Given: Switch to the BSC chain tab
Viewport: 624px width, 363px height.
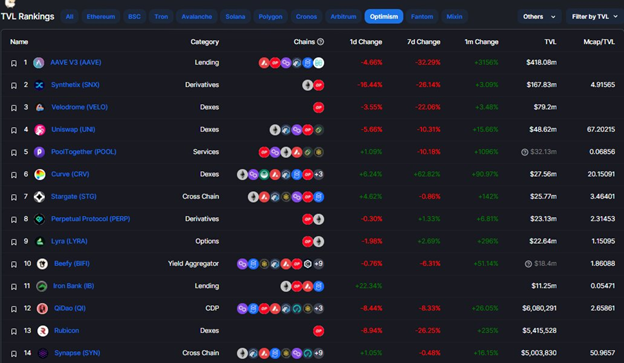Looking at the screenshot, I should (135, 16).
